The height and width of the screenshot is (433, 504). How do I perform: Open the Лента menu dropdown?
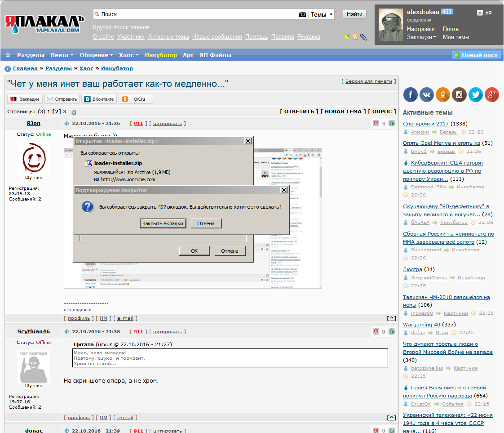point(62,55)
